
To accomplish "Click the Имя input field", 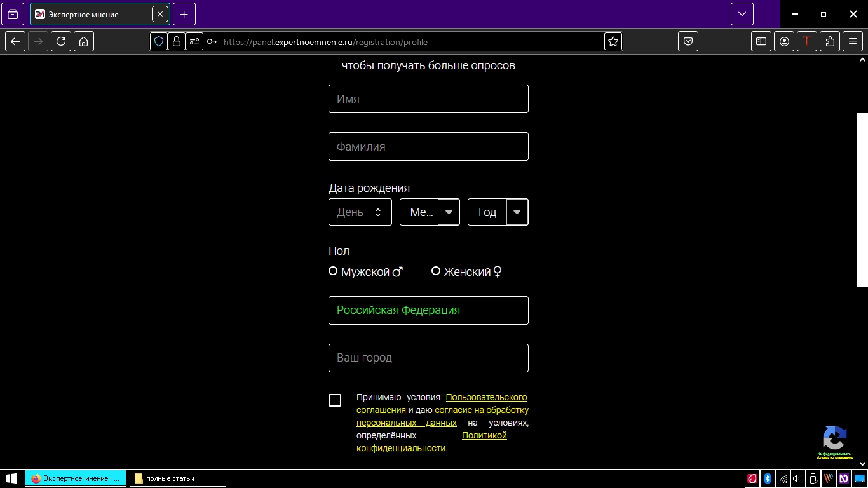I will (428, 99).
